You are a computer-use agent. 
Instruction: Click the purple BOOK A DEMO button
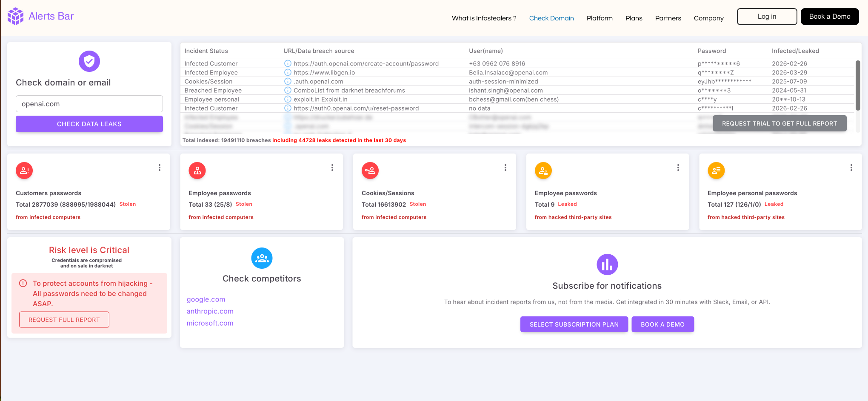pos(662,324)
